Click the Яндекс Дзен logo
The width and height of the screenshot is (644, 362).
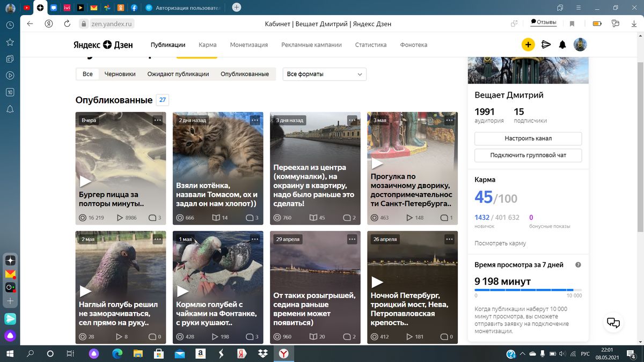103,45
